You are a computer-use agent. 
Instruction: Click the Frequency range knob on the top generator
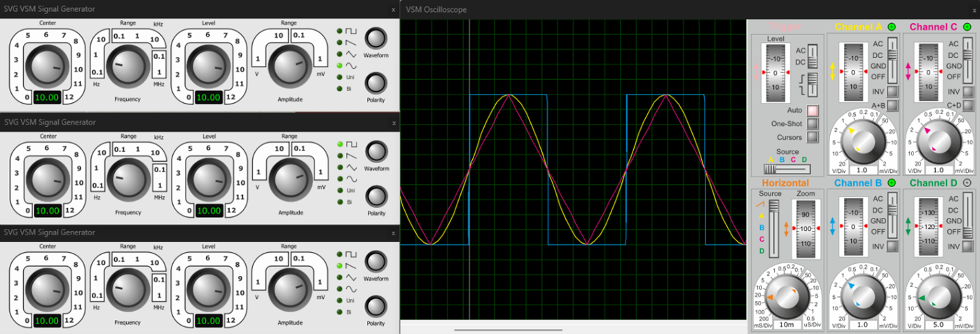[128, 66]
